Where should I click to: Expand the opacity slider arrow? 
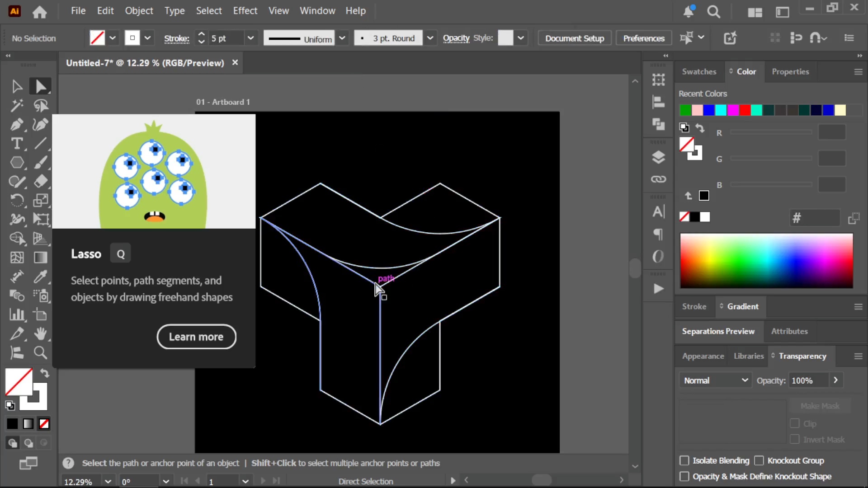click(x=835, y=380)
